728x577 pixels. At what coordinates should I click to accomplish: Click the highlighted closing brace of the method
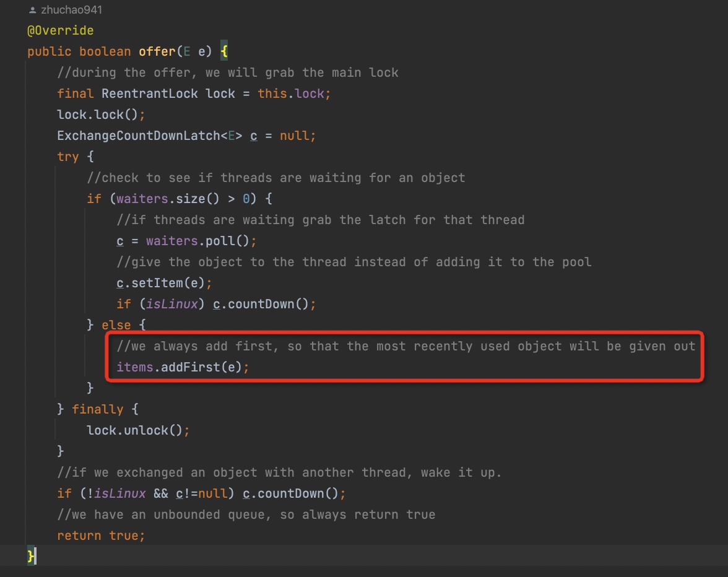pyautogui.click(x=30, y=556)
